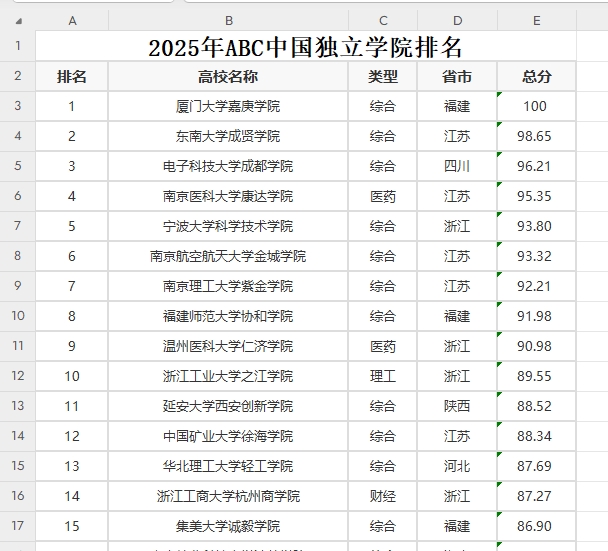Screen dimensions: 608x551
Task: Select row 17 header
Action: tap(17, 526)
